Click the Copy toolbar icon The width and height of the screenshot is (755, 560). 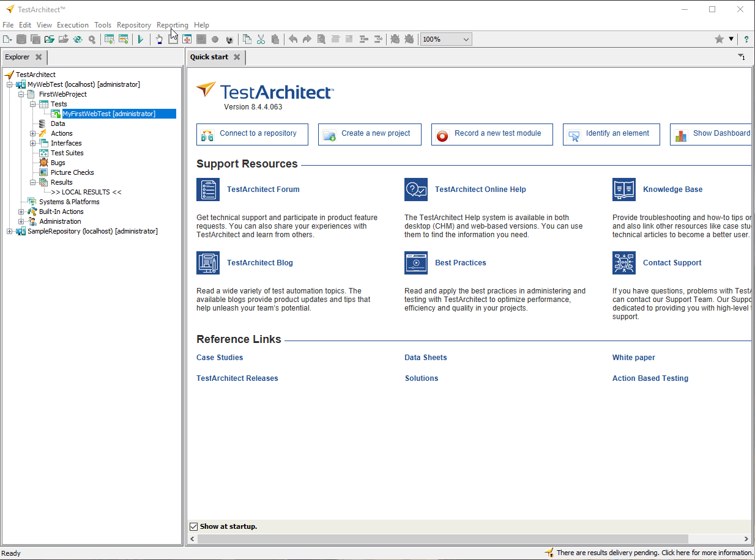pos(247,39)
